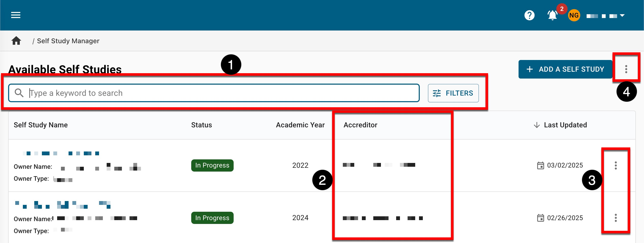Open the hamburger navigation menu

coord(16,15)
